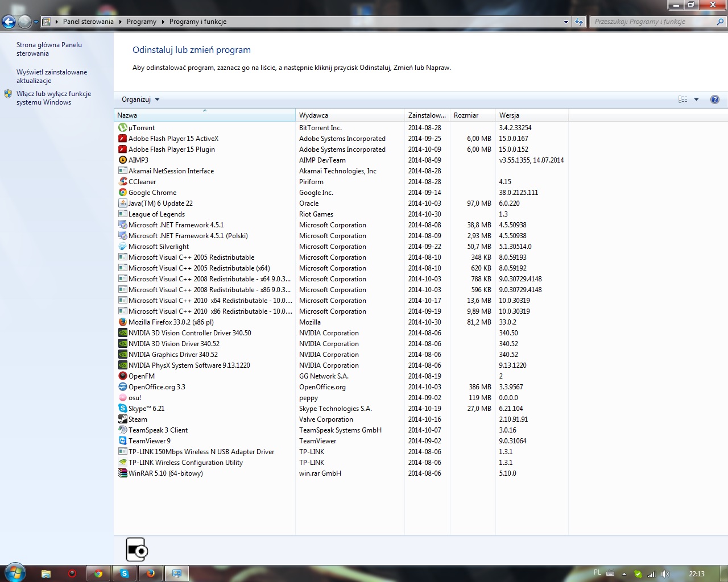Sort by Wydawca column header

point(350,115)
